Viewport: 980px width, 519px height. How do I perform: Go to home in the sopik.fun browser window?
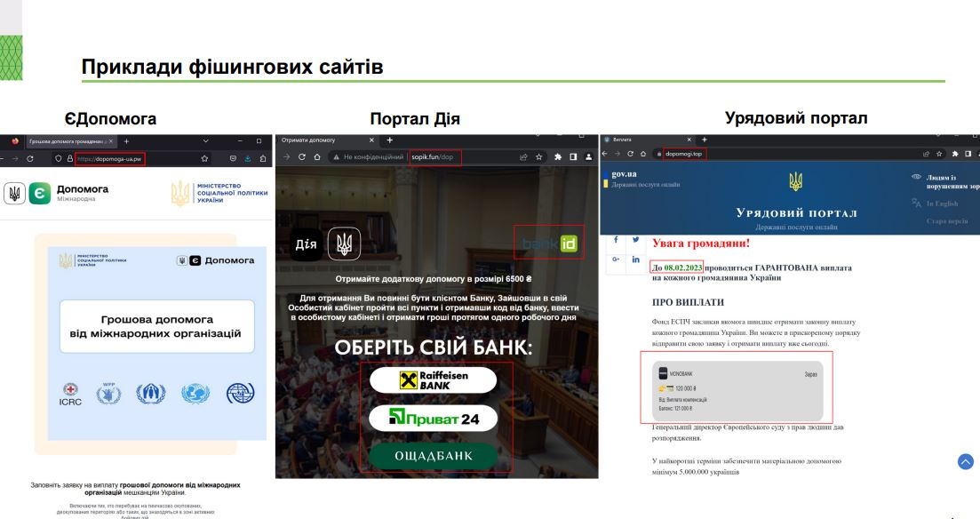[317, 157]
